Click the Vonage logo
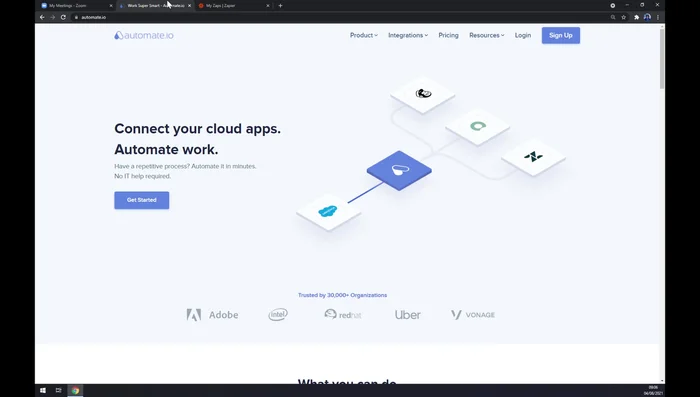The image size is (700, 397). point(473,315)
